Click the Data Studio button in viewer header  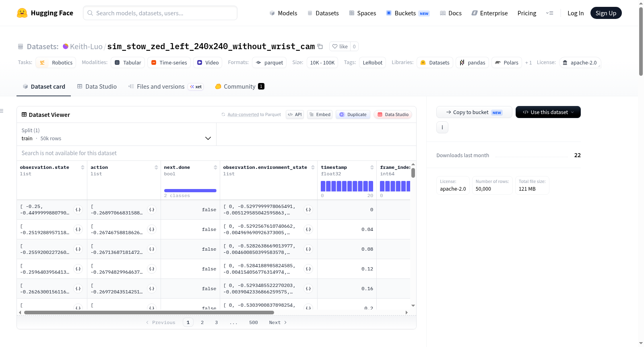pyautogui.click(x=393, y=114)
